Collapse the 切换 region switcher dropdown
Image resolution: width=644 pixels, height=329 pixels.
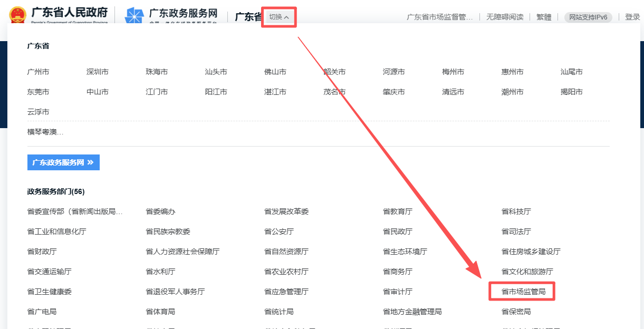(x=279, y=16)
